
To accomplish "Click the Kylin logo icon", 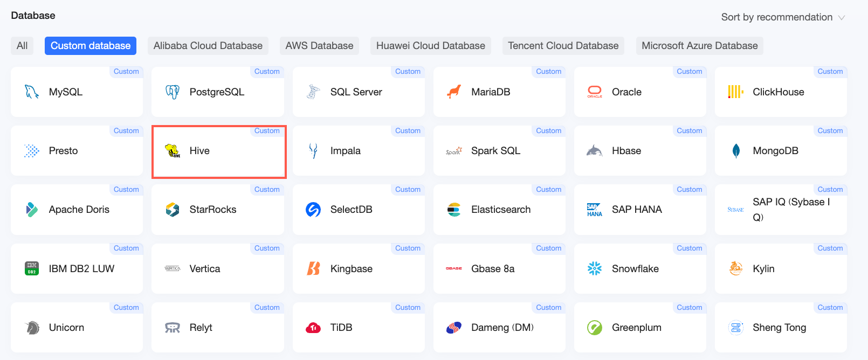I will coord(736,268).
